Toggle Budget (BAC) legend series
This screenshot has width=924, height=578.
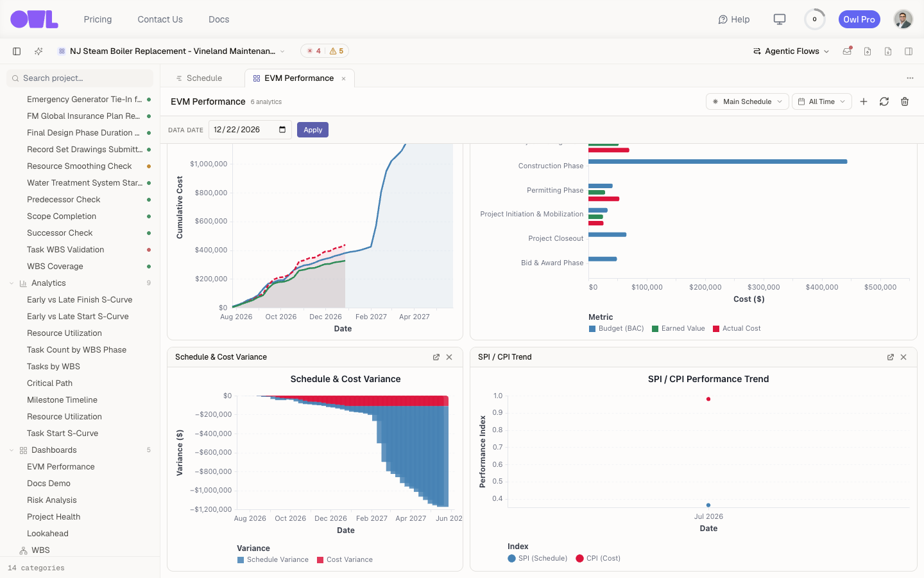coord(616,329)
